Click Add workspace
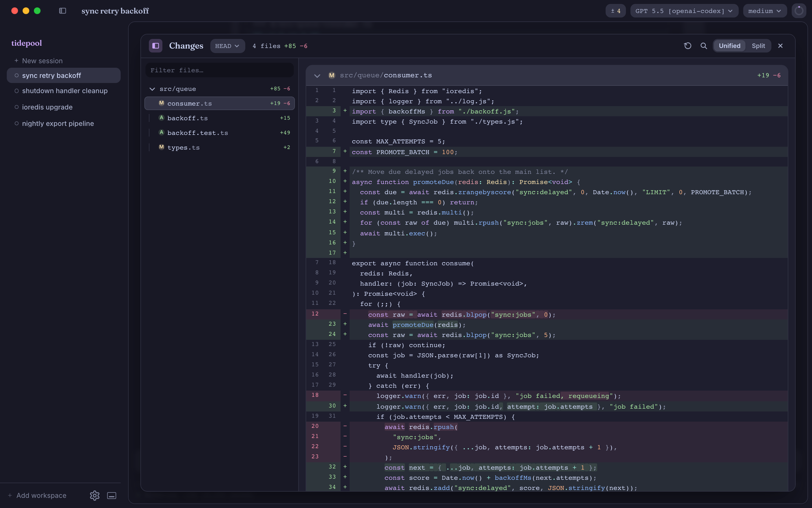This screenshot has height=508, width=812. tap(37, 495)
